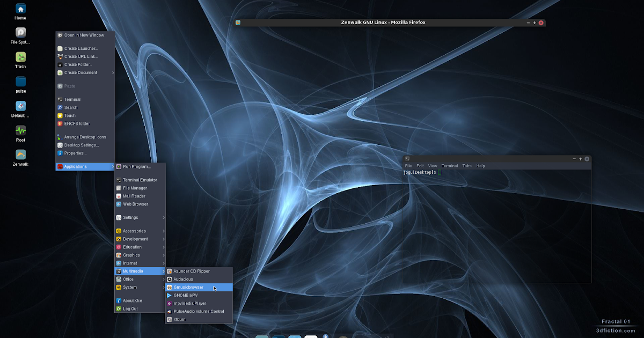Expand the Accessories submenu
Screen dimensions: 644x338
tap(133, 231)
